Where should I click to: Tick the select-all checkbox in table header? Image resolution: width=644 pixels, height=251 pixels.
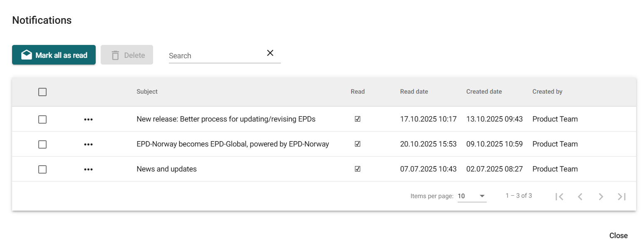pos(42,92)
